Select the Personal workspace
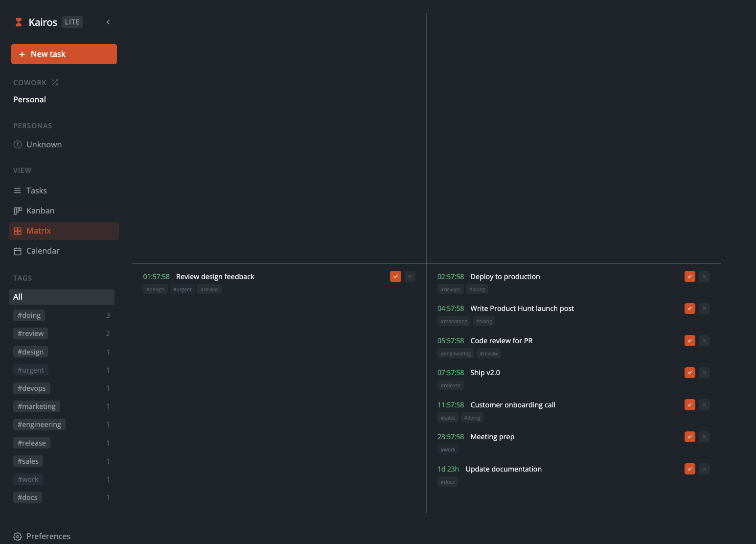756x544 pixels. tap(29, 99)
